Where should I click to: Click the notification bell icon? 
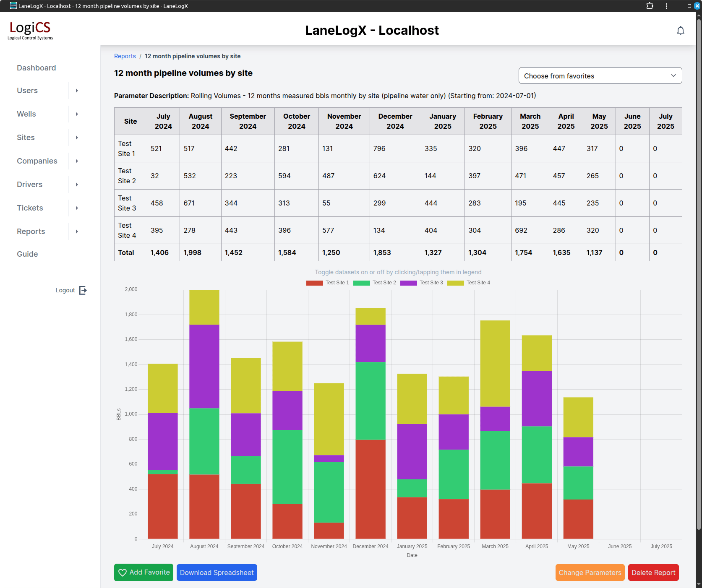click(x=680, y=31)
